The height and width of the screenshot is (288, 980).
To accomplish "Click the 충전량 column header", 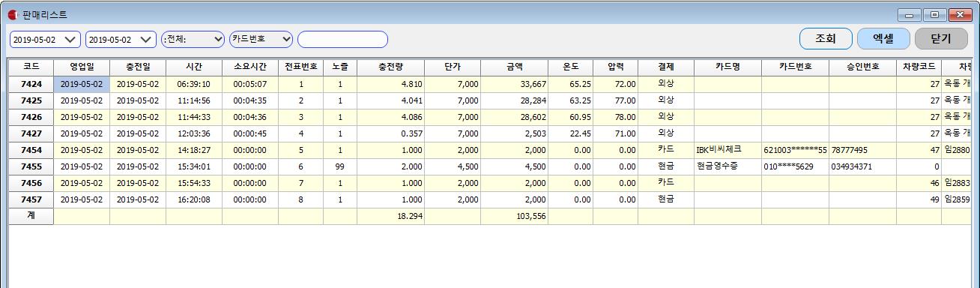I will tap(391, 67).
